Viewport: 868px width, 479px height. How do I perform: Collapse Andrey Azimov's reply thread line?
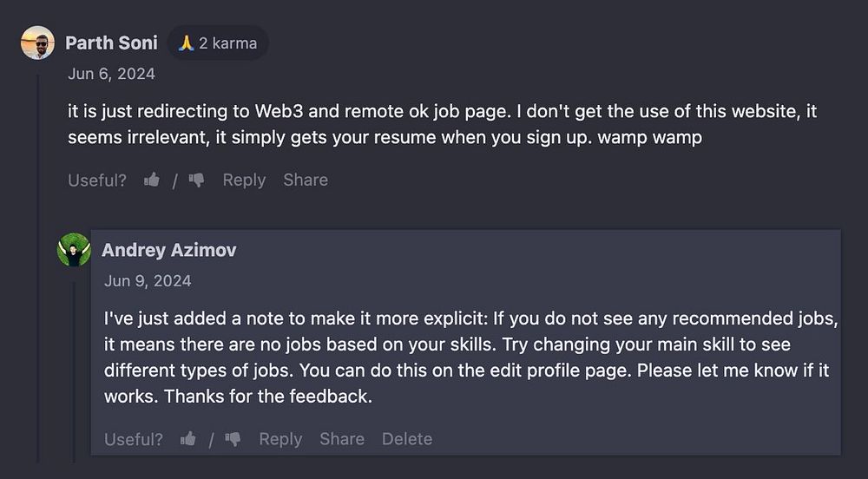[74, 364]
